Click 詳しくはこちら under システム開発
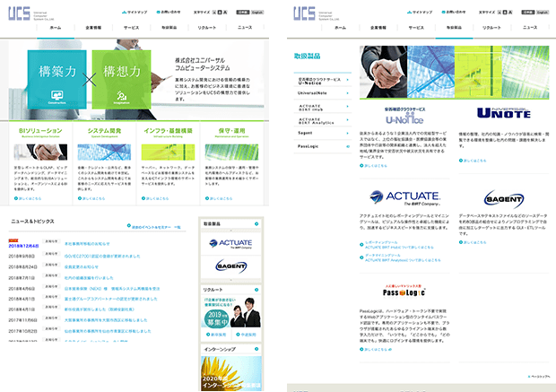Image resolution: width=556 pixels, height=392 pixels. 91,198
